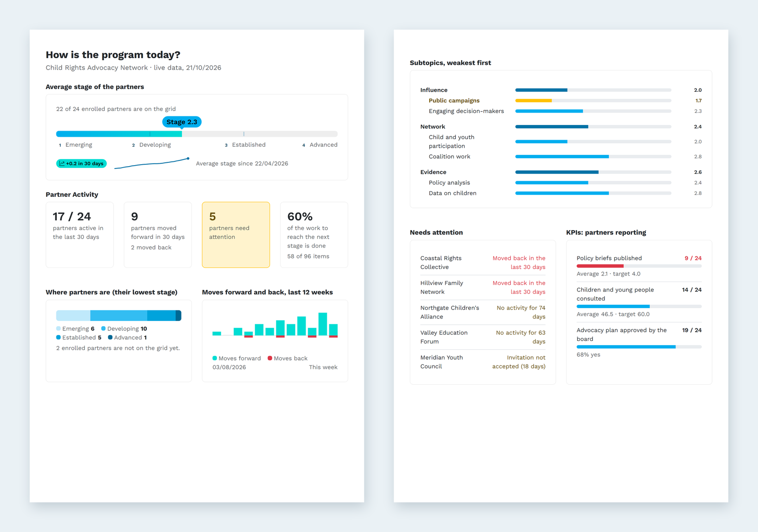Click the Moves forward legend dot
Image resolution: width=758 pixels, height=532 pixels.
point(215,358)
